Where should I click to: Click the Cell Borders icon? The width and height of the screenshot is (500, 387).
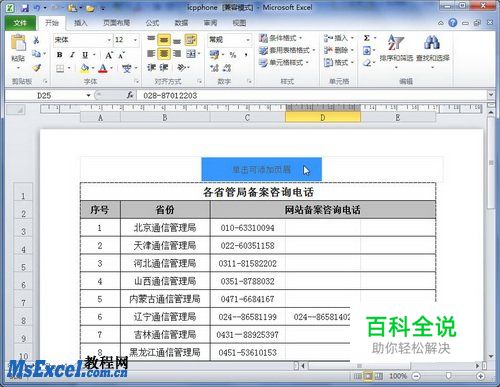(60, 69)
